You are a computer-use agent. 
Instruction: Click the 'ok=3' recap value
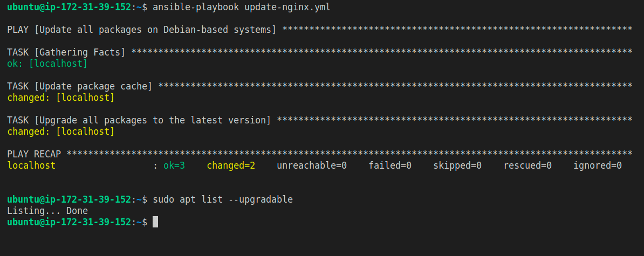pos(174,166)
